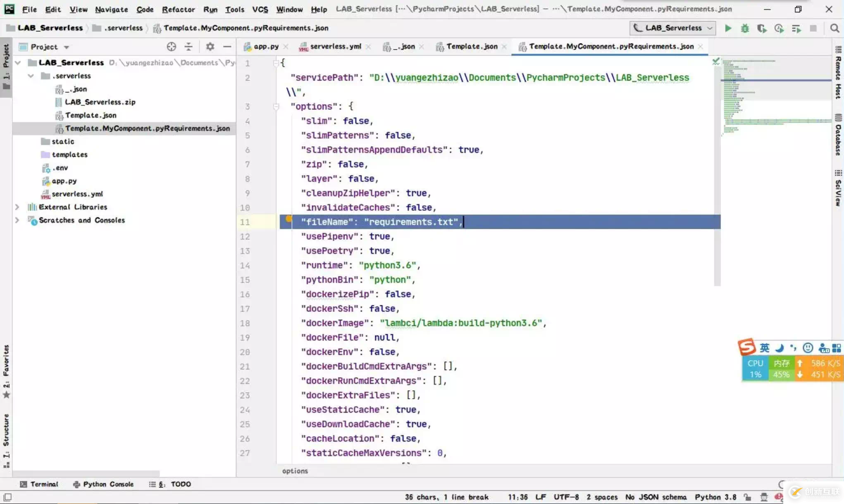The image size is (844, 504).
Task: Click the green Run button
Action: (x=728, y=28)
